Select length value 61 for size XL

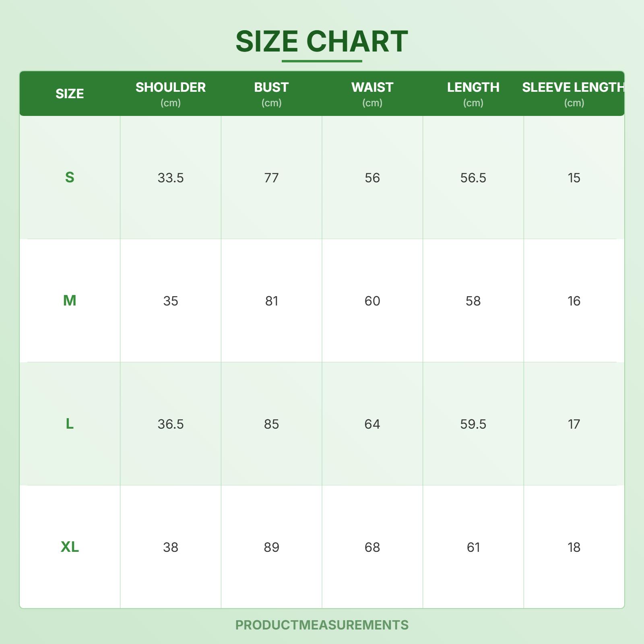(473, 547)
